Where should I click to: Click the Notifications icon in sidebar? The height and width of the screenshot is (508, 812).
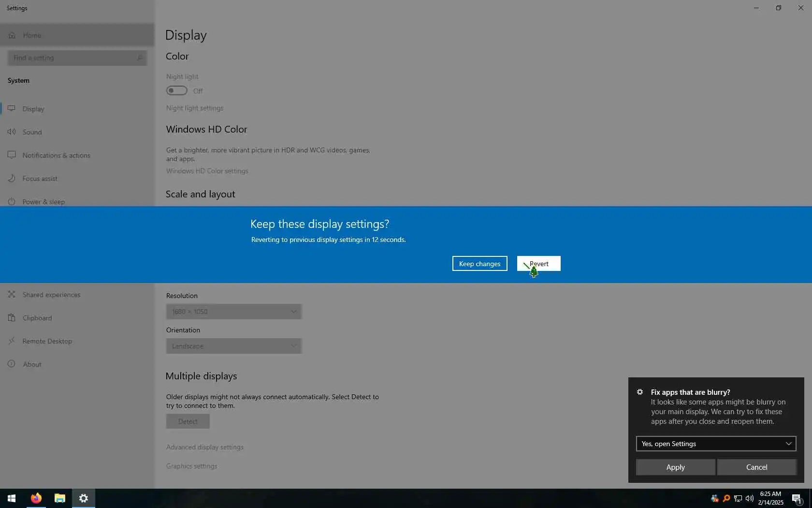tap(12, 155)
